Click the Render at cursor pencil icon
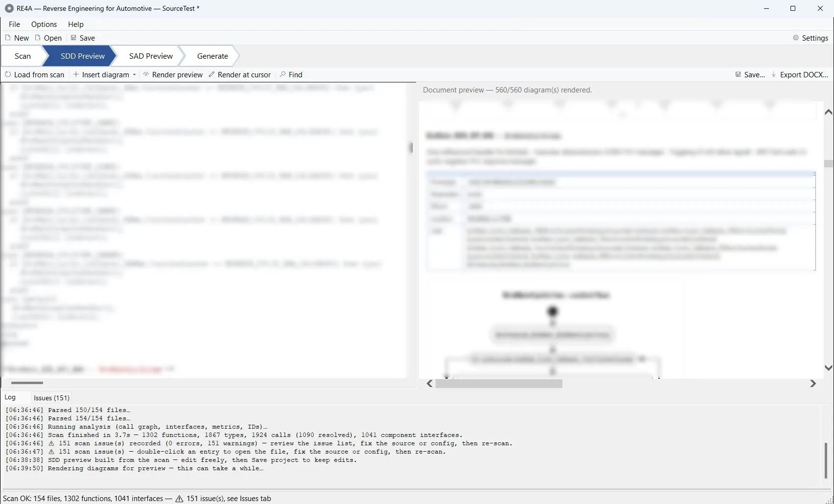Image resolution: width=834 pixels, height=504 pixels. click(211, 74)
